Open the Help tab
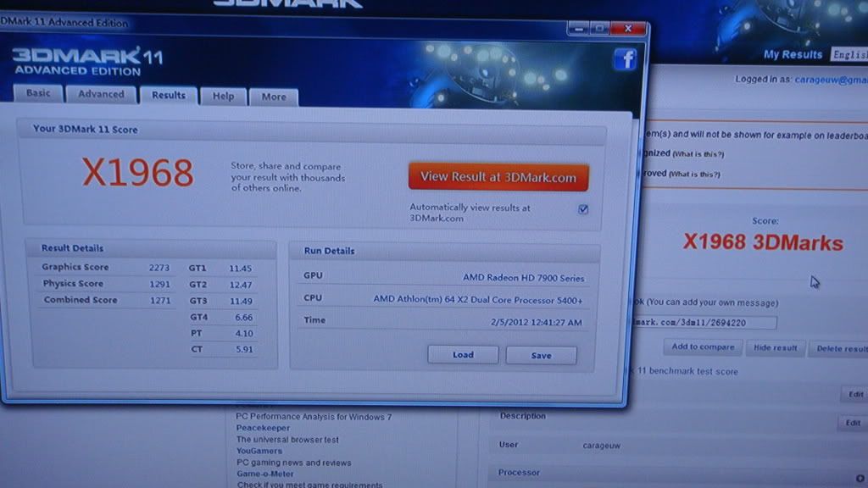This screenshot has width=868, height=488. (223, 97)
